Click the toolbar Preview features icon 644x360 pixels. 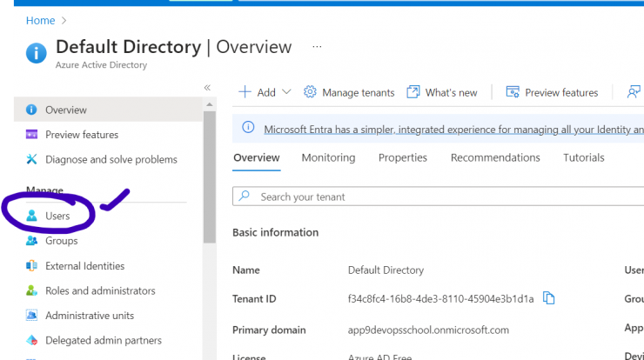(513, 92)
